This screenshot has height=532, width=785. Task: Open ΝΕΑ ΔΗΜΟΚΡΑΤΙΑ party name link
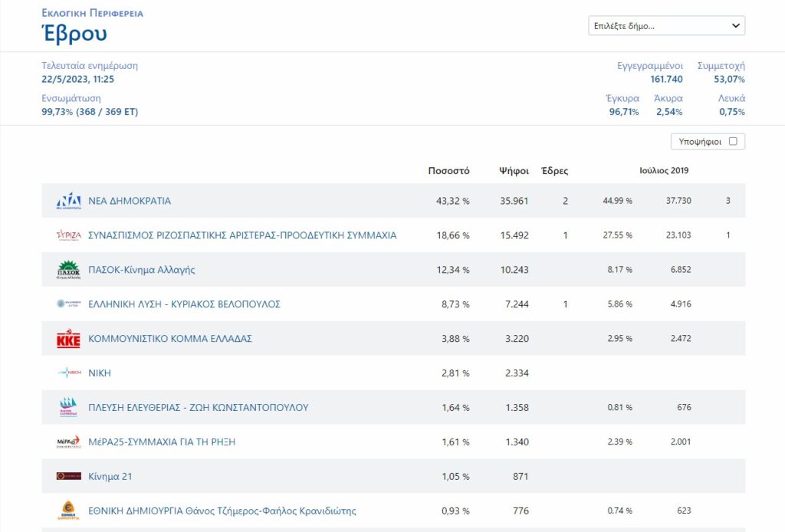tap(130, 201)
